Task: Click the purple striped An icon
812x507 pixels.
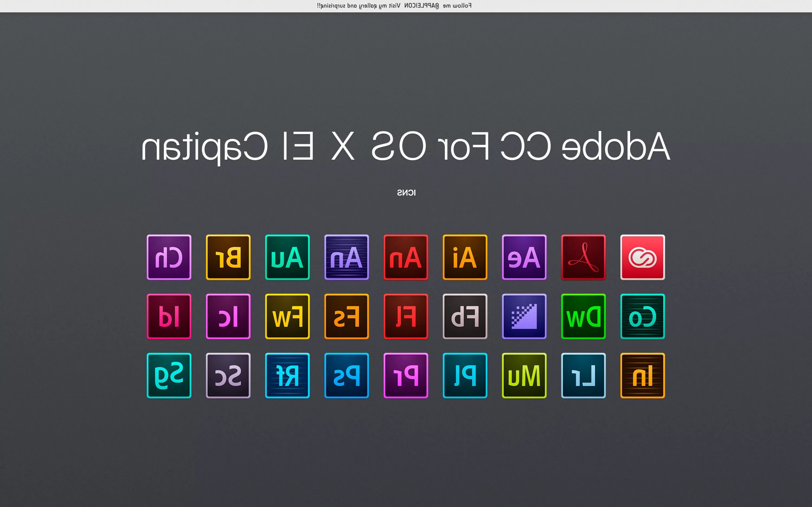Action: [346, 257]
